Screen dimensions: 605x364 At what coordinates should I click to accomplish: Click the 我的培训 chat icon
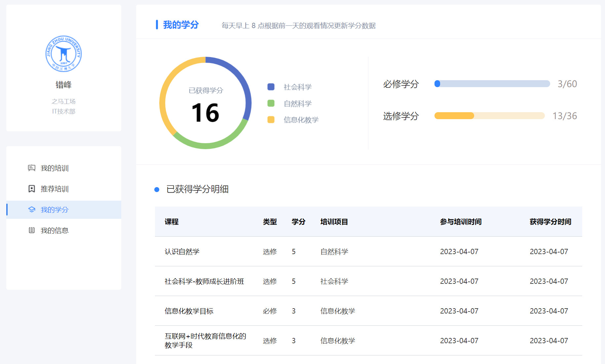[32, 168]
